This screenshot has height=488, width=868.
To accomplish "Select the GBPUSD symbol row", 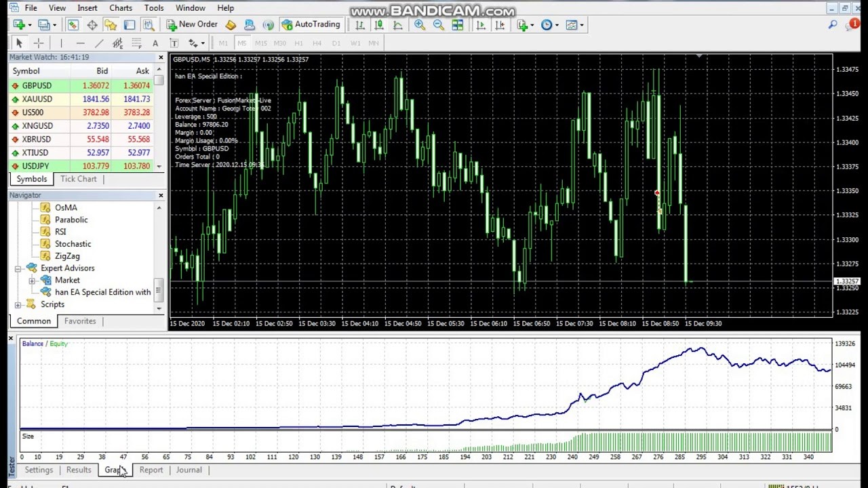I will click(37, 86).
